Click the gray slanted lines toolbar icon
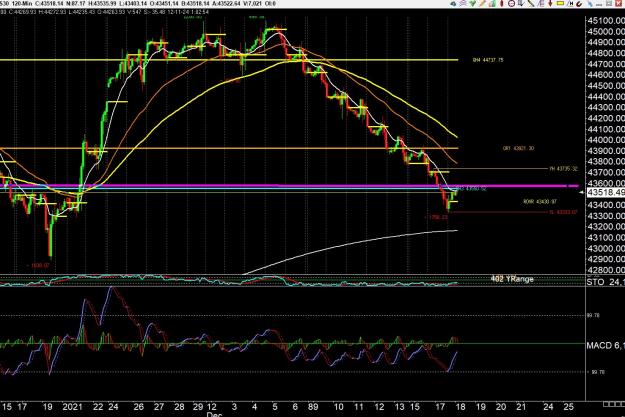This screenshot has height=417, width=625. click(x=541, y=4)
